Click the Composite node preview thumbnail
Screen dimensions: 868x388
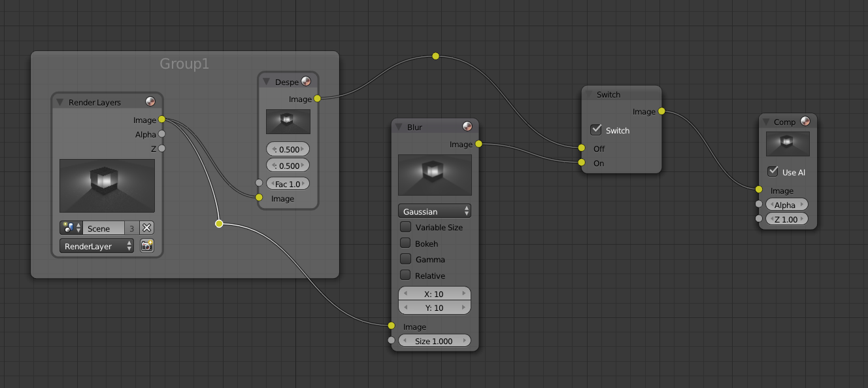click(788, 144)
